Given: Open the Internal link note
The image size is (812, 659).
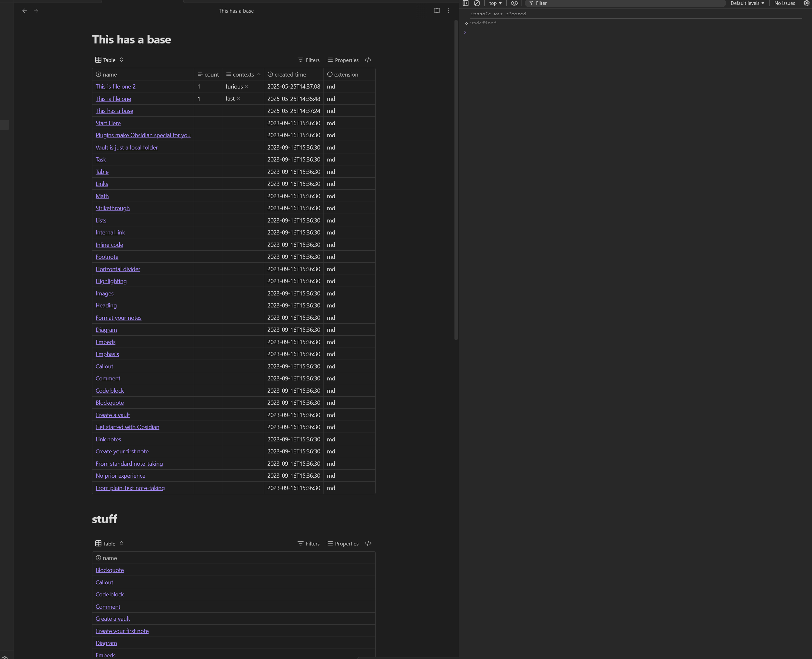Looking at the screenshot, I should pos(110,232).
